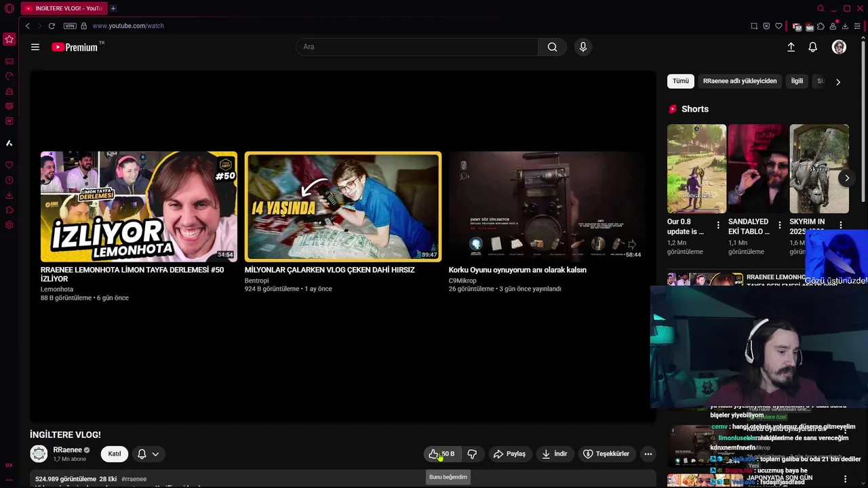The height and width of the screenshot is (488, 868).
Task: Open toolbar extensions cube icon
Action: (821, 26)
